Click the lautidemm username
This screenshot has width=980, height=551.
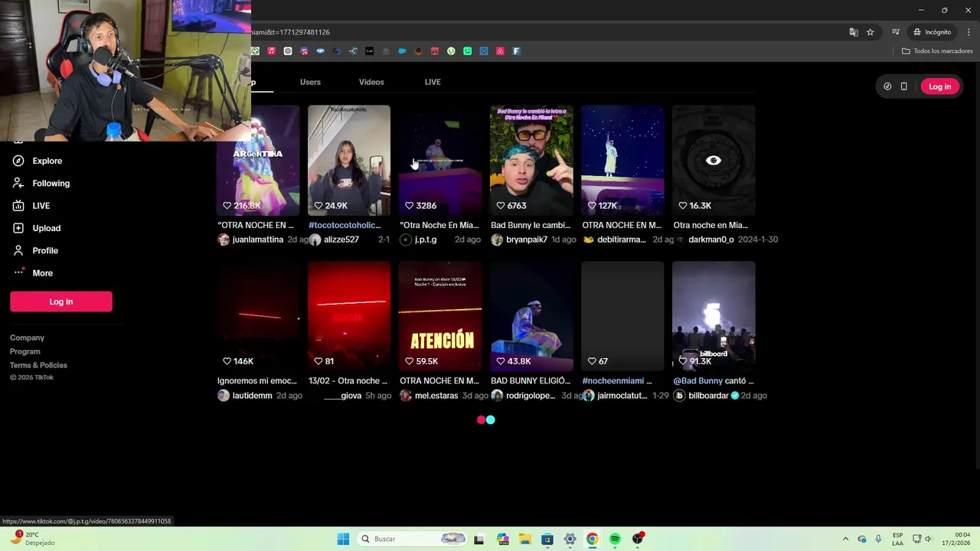[253, 396]
